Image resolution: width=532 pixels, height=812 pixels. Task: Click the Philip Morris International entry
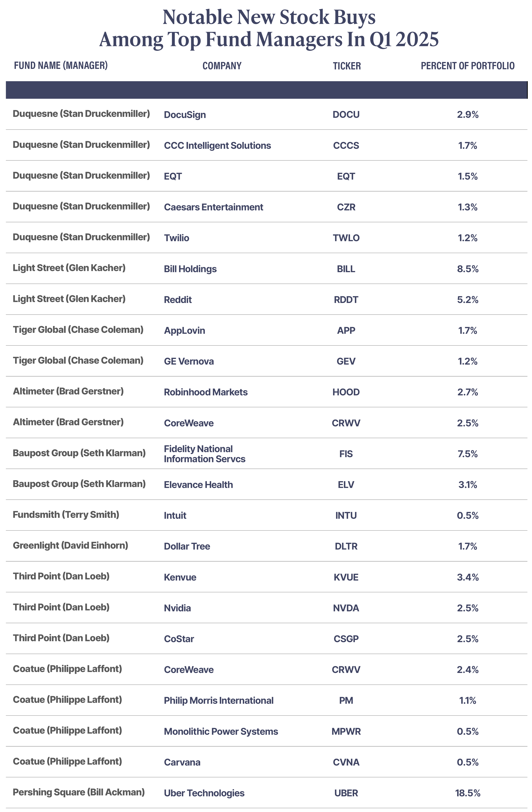pos(218,700)
